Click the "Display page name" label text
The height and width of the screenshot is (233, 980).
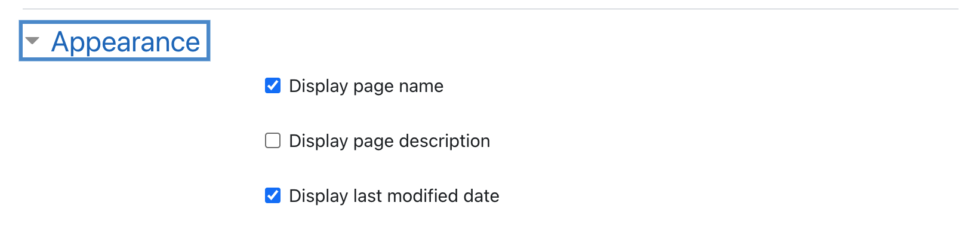pyautogui.click(x=366, y=86)
